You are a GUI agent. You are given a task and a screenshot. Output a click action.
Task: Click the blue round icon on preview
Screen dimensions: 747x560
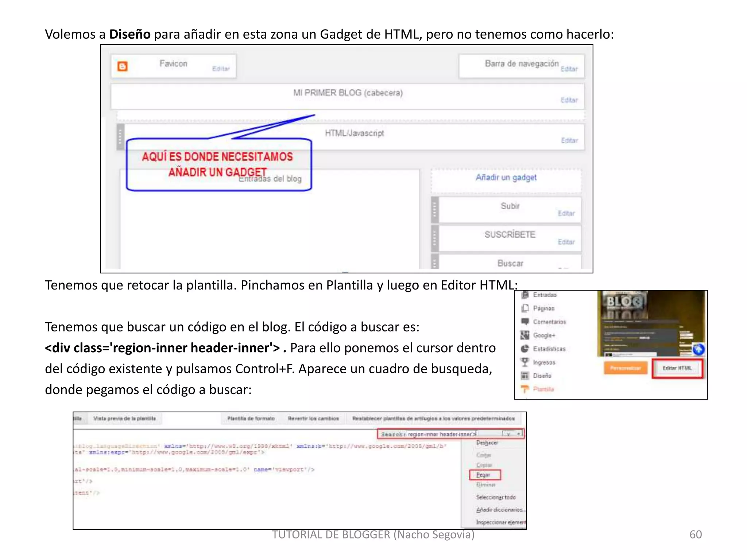point(698,350)
